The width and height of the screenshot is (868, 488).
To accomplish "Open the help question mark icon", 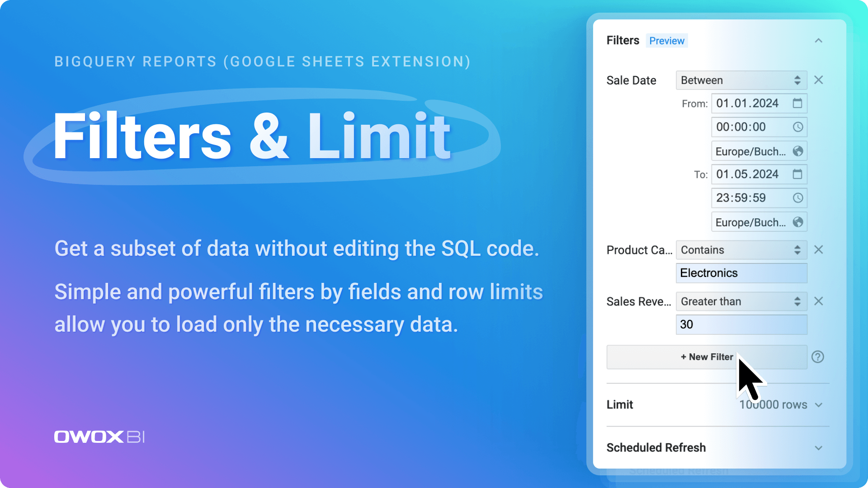I will [x=817, y=357].
